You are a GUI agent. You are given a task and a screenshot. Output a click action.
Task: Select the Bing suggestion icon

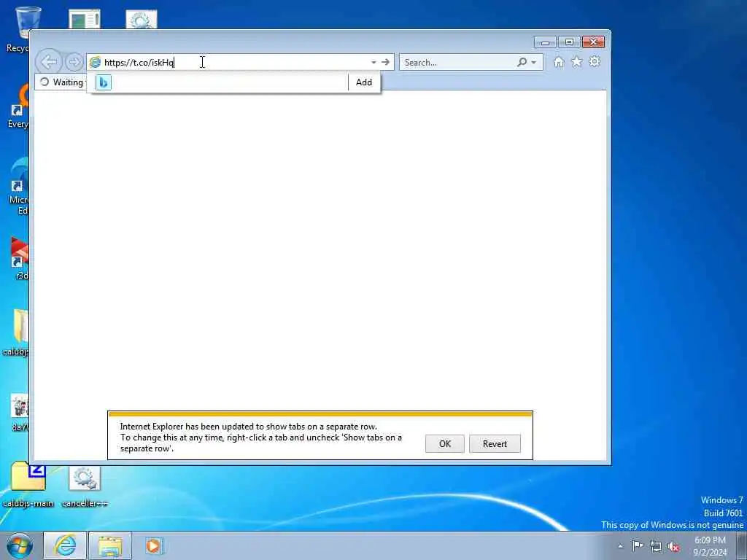point(104,82)
